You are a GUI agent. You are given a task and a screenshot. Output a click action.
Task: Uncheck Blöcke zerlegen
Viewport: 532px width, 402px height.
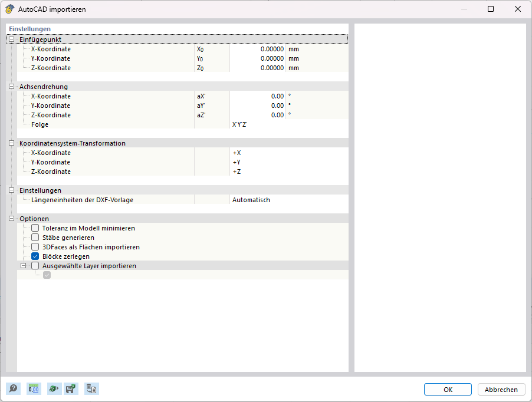click(x=35, y=256)
